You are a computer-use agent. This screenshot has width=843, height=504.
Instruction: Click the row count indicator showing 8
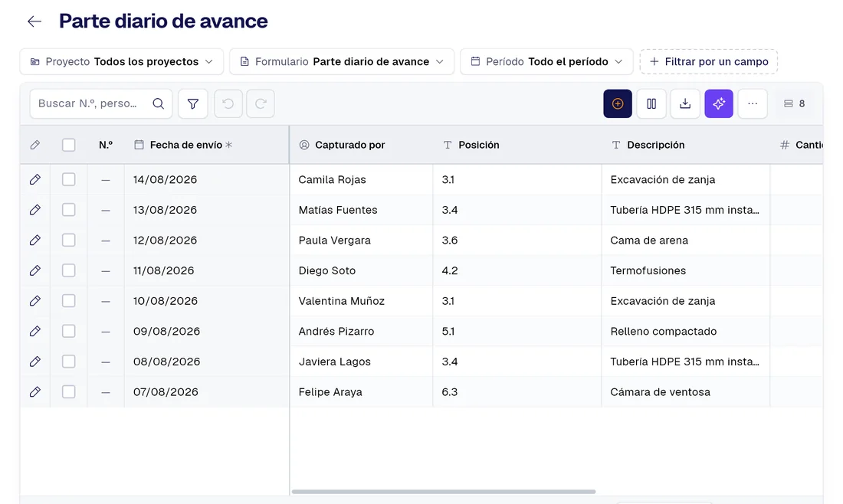coord(795,103)
